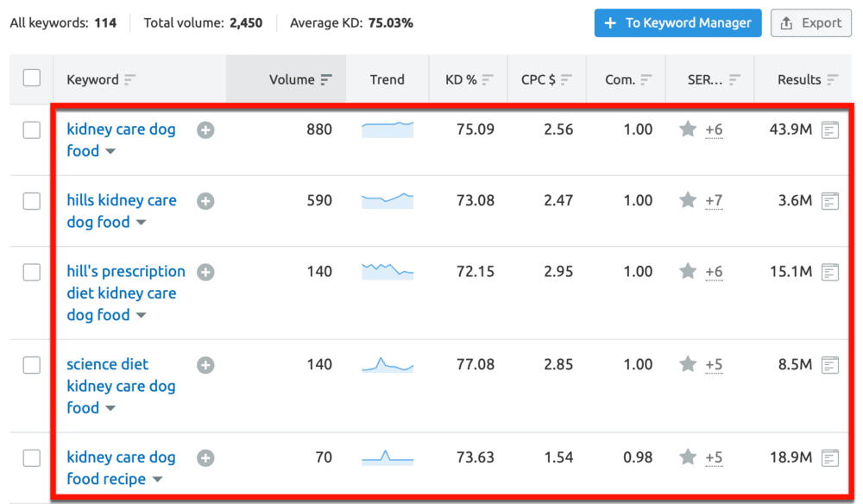Viewport: 863px width, 504px height.
Task: Add 'hills kidney care dog food' via plus icon
Action: coord(205,201)
